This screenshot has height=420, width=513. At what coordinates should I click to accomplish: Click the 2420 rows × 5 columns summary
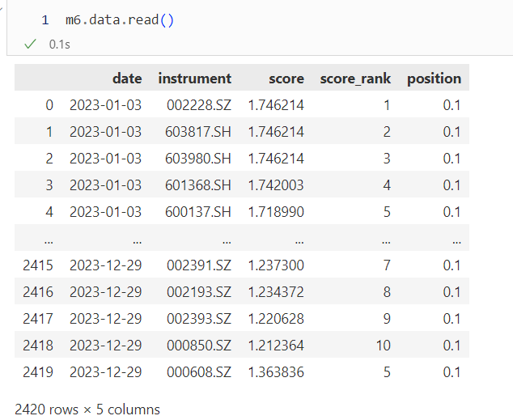coord(87,409)
